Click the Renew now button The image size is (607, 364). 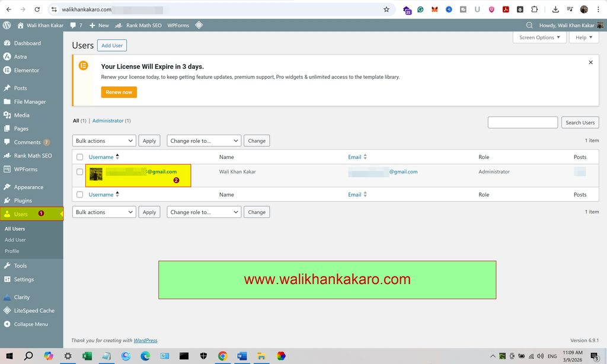[119, 92]
